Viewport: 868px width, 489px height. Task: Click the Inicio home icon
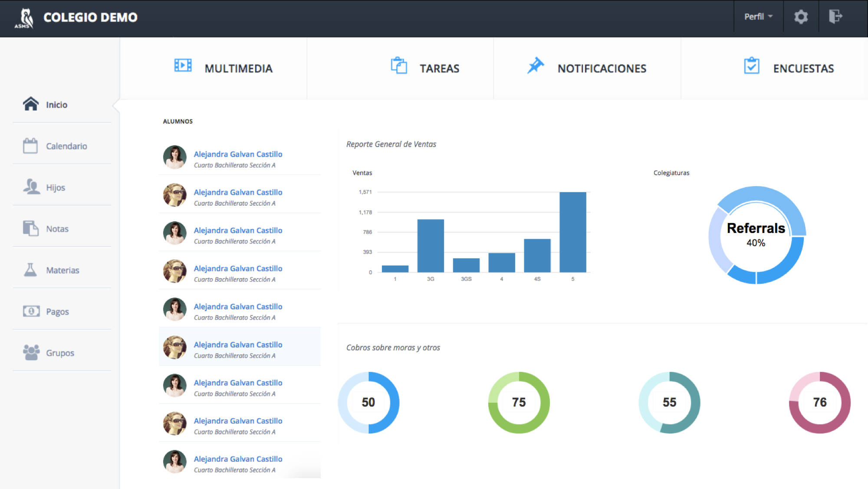pyautogui.click(x=31, y=104)
